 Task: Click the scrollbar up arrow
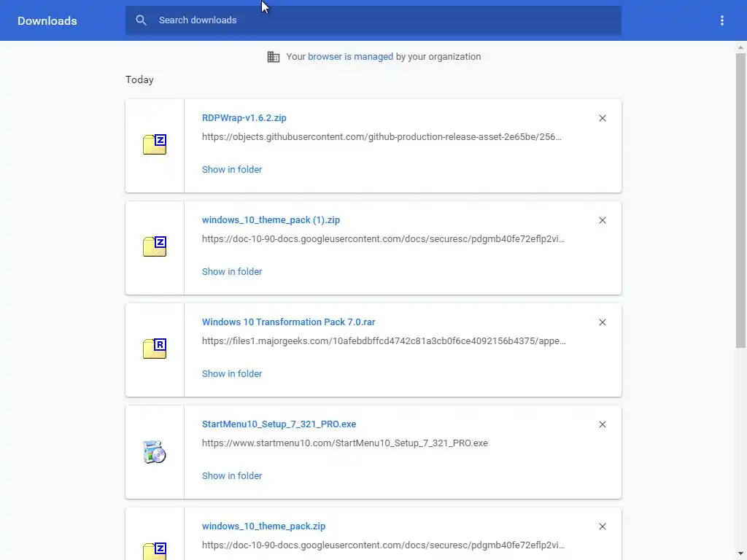[x=740, y=47]
